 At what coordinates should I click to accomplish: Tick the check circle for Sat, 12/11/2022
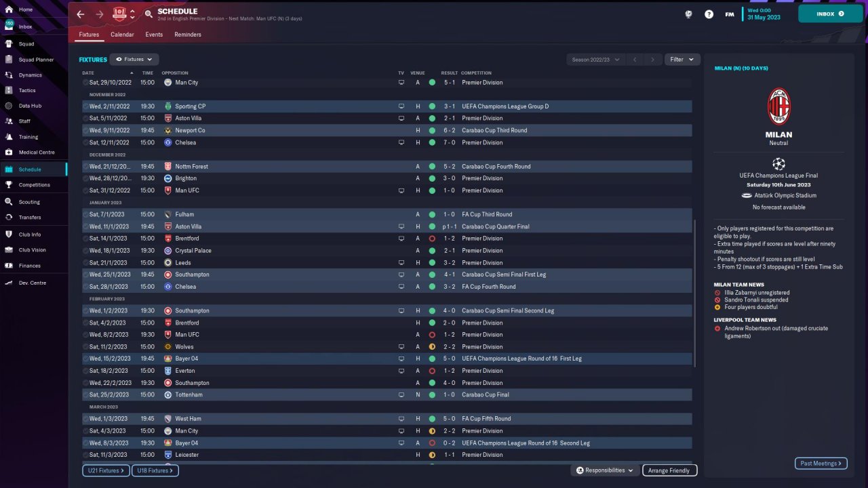[x=86, y=142]
